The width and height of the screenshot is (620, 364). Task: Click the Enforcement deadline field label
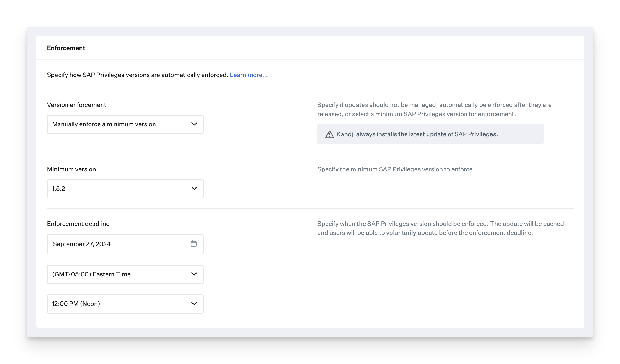[78, 224]
